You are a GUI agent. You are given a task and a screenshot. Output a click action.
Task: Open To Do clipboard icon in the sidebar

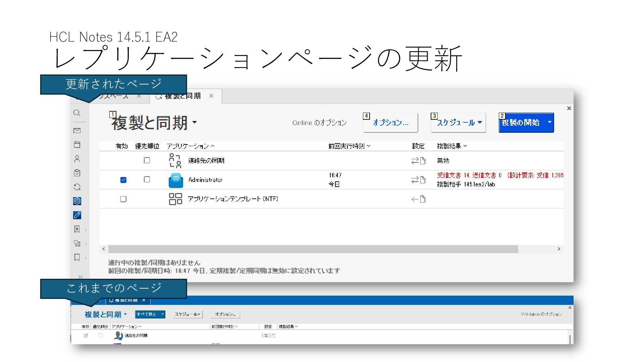pyautogui.click(x=77, y=173)
